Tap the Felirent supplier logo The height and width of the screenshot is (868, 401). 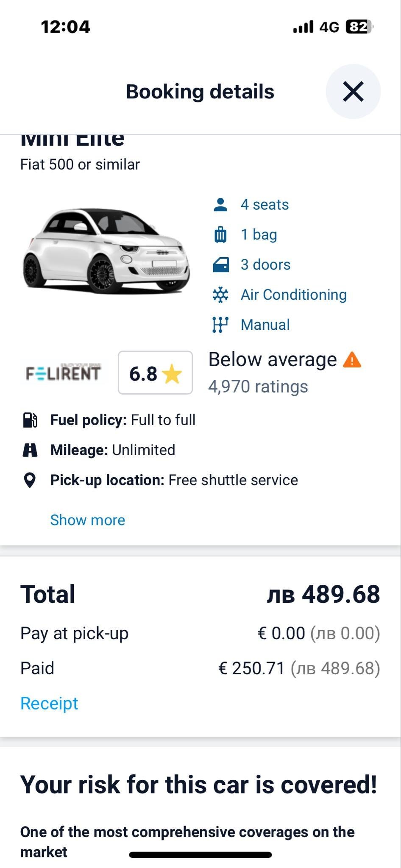click(64, 373)
